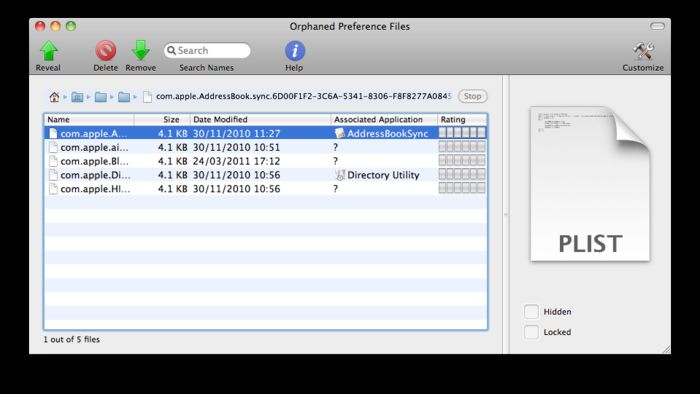Sort by the Rating column header

[x=462, y=120]
